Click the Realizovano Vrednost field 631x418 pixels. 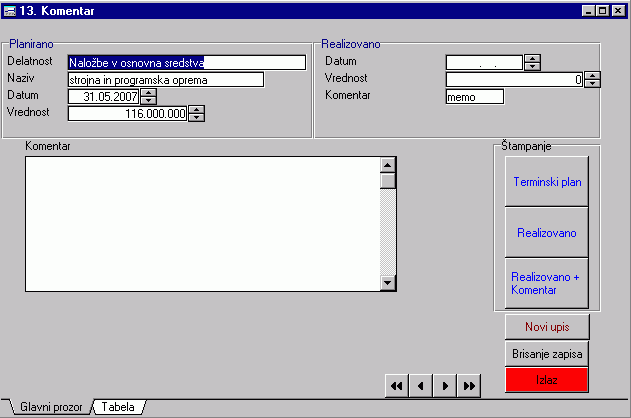coord(514,79)
